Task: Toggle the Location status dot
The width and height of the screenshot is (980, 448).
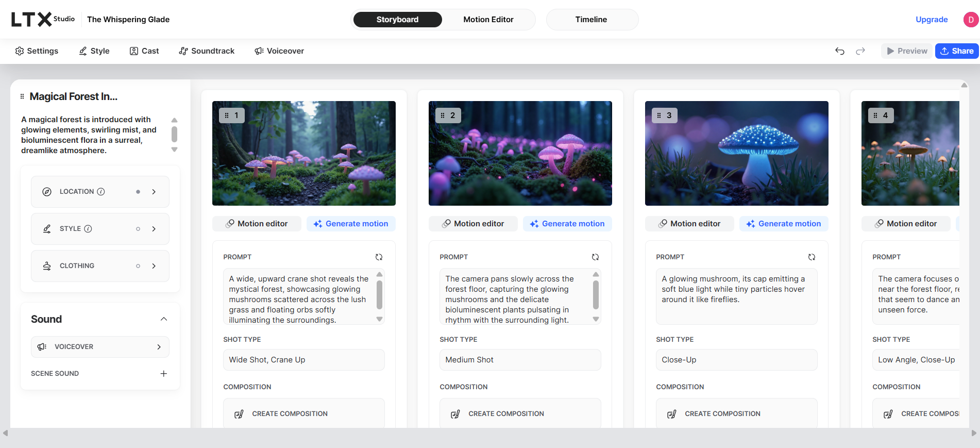Action: 138,192
